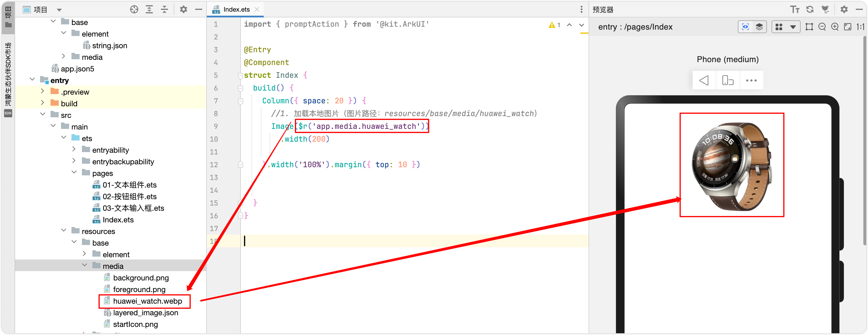The height and width of the screenshot is (335, 868).
Task: Hide the project tool window
Action: (199, 9)
